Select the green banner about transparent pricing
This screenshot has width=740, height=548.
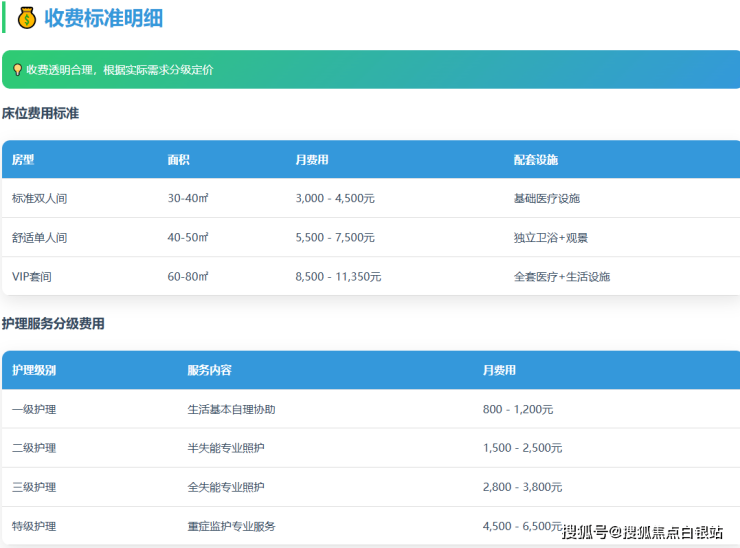(x=370, y=70)
